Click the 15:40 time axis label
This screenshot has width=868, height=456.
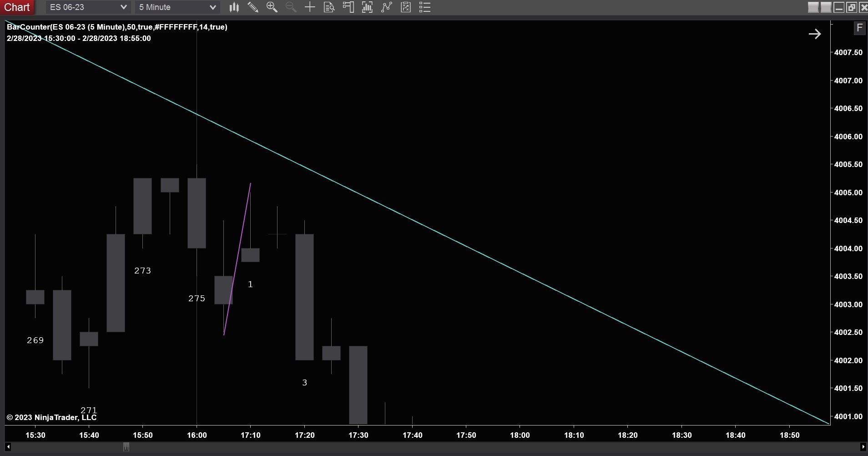coord(89,435)
